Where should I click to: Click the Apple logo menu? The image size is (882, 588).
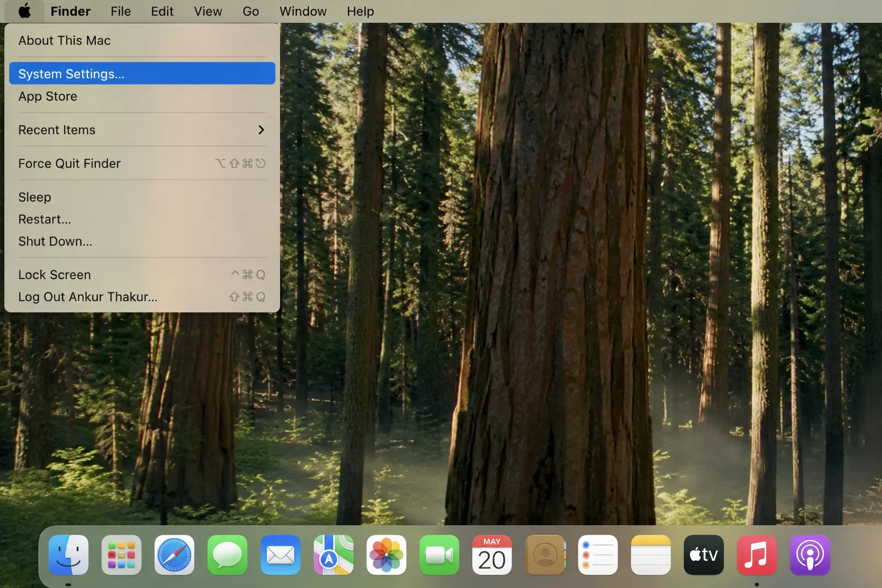click(x=25, y=11)
